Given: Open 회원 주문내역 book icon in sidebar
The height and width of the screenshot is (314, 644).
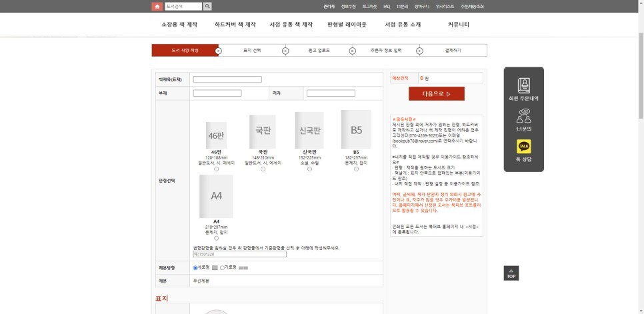Looking at the screenshot, I should pos(523,85).
